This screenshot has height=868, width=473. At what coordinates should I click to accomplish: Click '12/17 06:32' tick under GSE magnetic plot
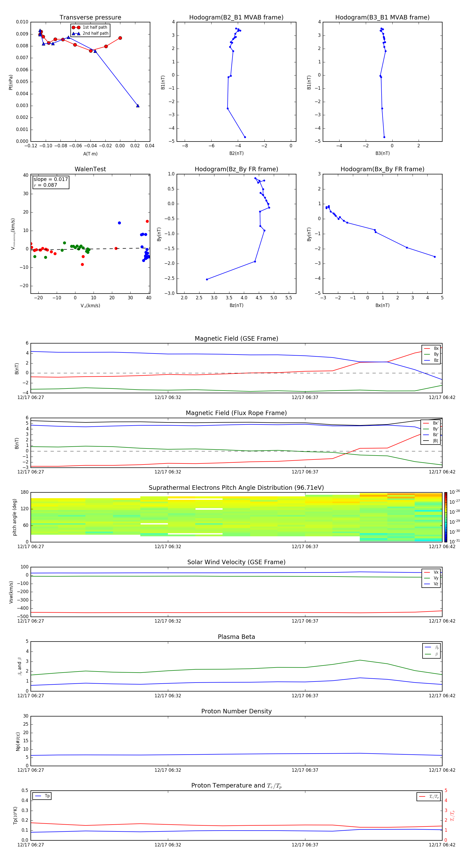pyautogui.click(x=168, y=398)
